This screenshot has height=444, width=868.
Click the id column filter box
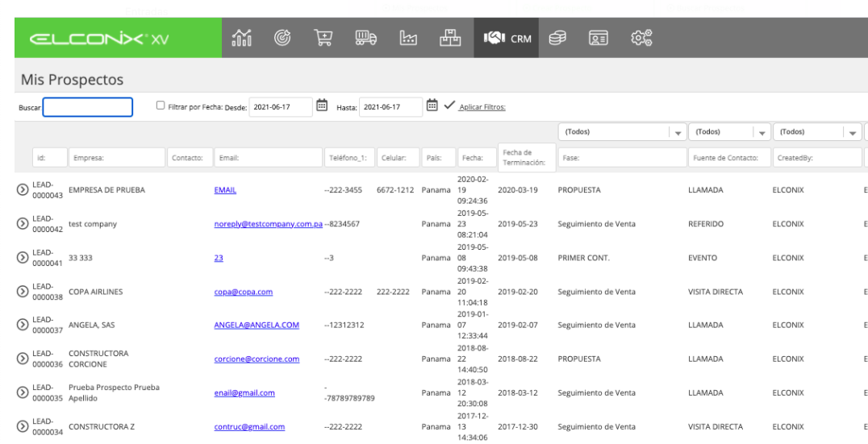tap(50, 158)
